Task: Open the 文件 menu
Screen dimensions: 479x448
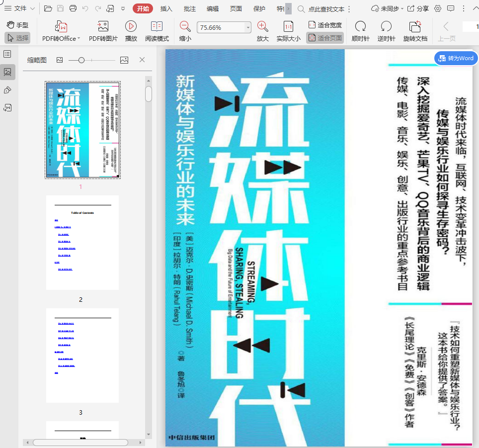Action: pos(19,8)
